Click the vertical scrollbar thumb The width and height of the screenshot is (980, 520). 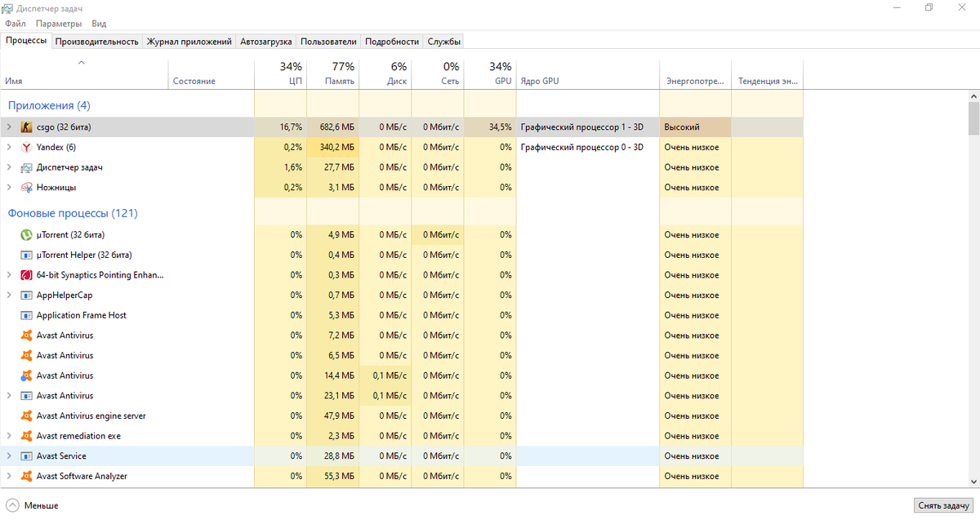[x=973, y=118]
